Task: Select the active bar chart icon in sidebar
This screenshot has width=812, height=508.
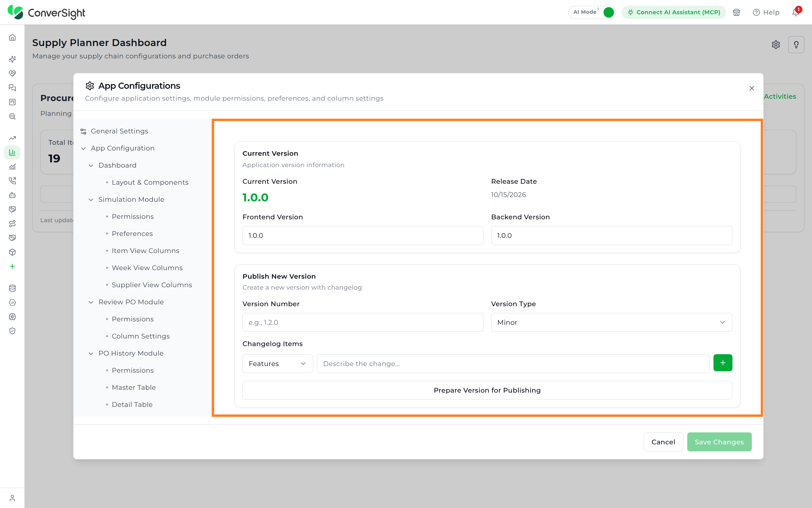Action: tap(12, 153)
